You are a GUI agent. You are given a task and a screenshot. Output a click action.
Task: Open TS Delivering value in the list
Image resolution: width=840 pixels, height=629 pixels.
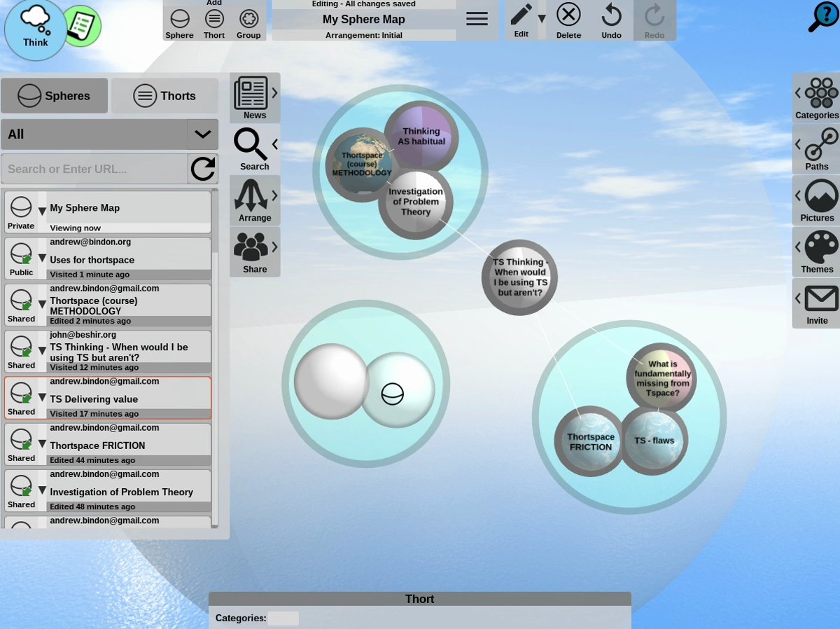(108, 398)
